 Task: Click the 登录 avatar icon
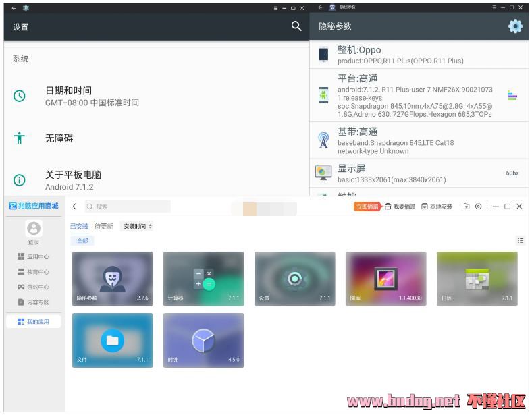(x=33, y=229)
